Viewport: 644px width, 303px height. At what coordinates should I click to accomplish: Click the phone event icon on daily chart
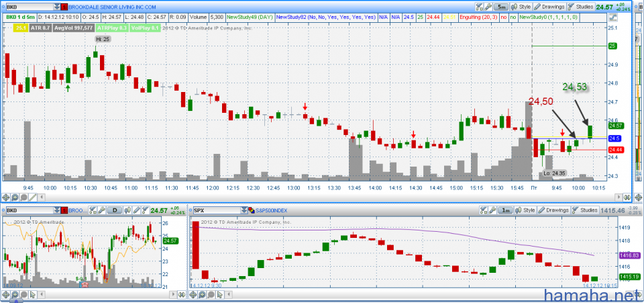pos(85,284)
